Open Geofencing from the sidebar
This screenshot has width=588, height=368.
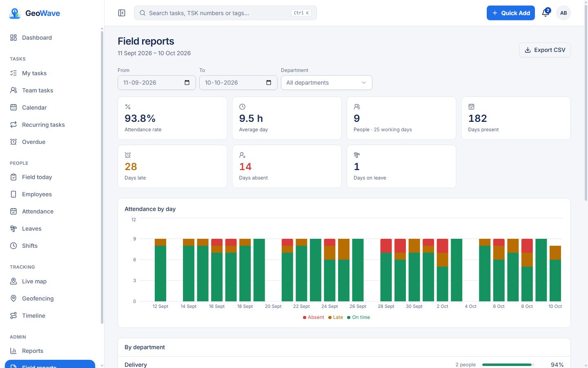[50, 298]
